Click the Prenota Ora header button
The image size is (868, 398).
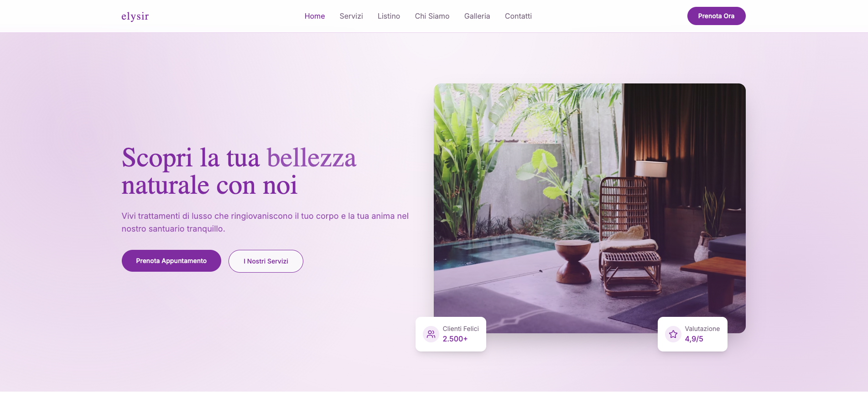[x=716, y=16]
